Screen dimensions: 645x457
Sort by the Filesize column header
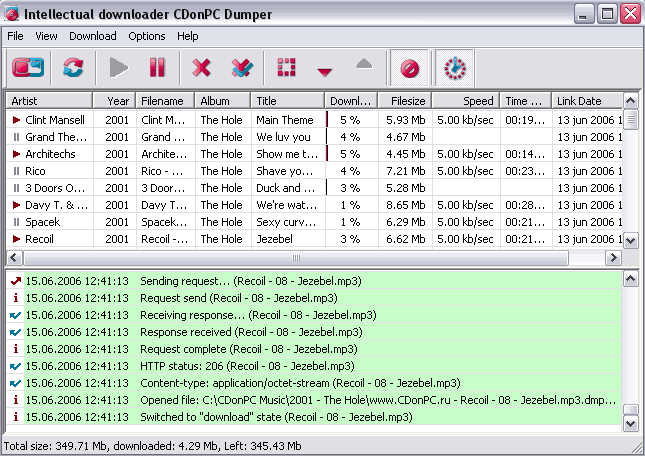(x=405, y=101)
